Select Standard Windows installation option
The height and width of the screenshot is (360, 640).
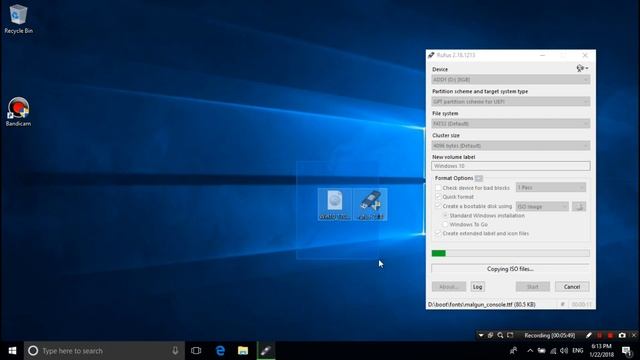click(446, 216)
